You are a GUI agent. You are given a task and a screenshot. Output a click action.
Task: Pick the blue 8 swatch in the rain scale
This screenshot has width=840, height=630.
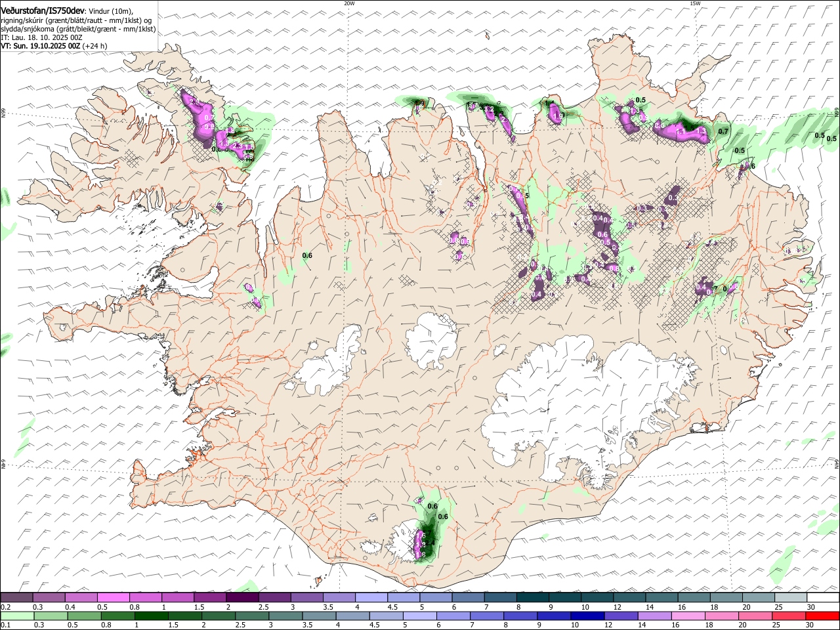tap(519, 616)
